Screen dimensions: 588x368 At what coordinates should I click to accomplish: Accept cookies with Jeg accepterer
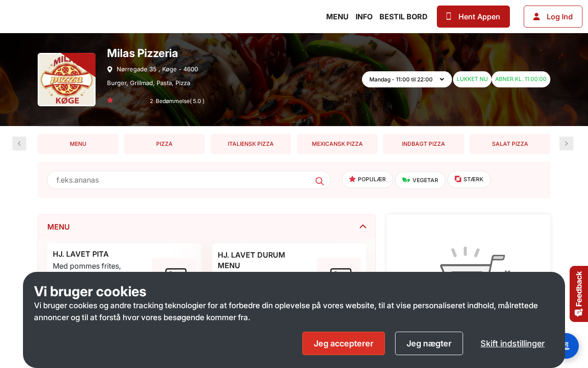pyautogui.click(x=344, y=343)
